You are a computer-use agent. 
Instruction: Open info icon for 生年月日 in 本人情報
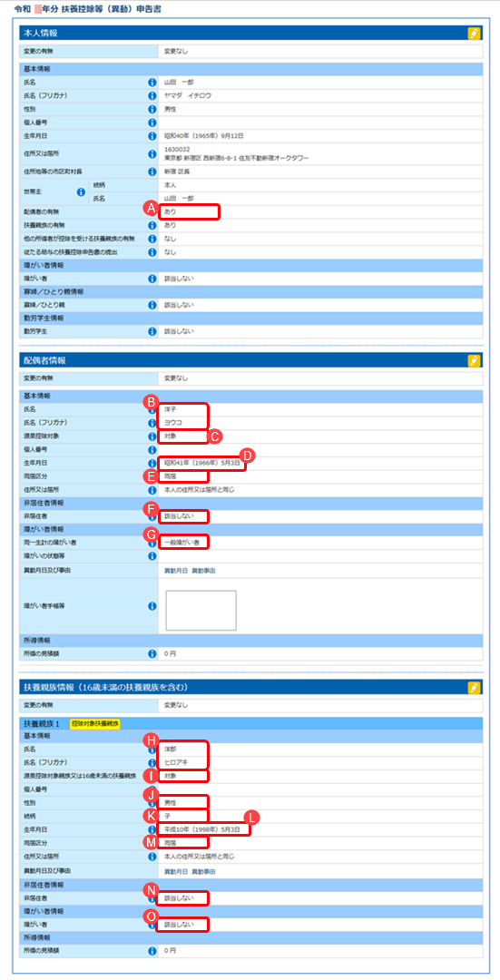click(x=152, y=135)
